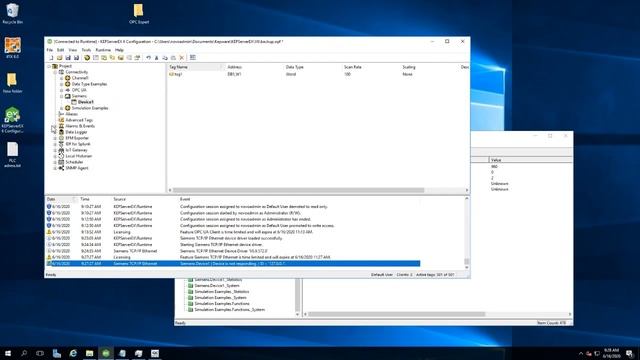Expand the Scheduler node
640x360 pixels.
(55, 162)
